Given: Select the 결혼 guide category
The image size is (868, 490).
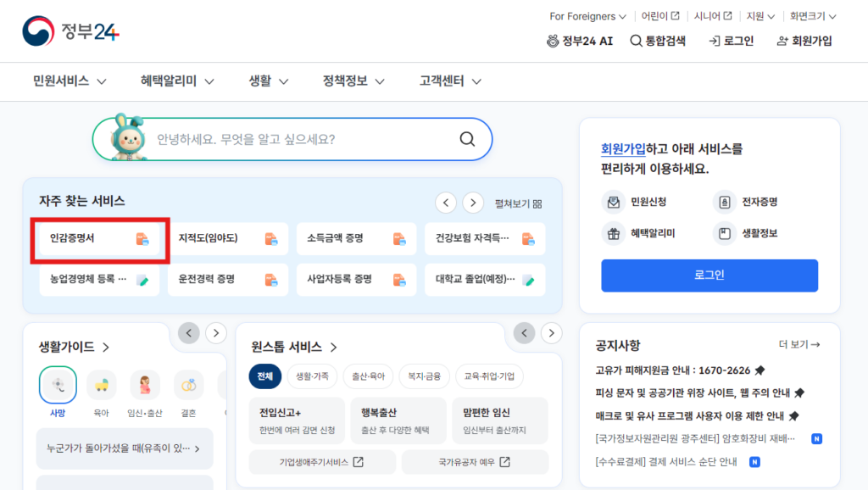Looking at the screenshot, I should 189,392.
